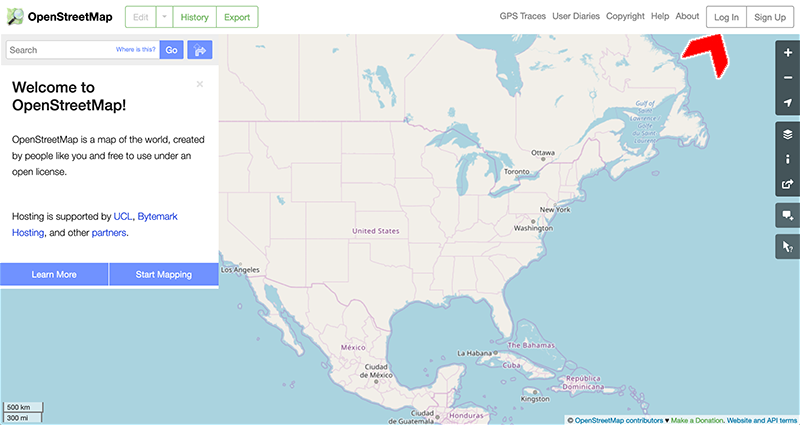This screenshot has height=425, width=800.
Task: Click the OpenStreetMap magnifier logo
Action: tap(15, 17)
